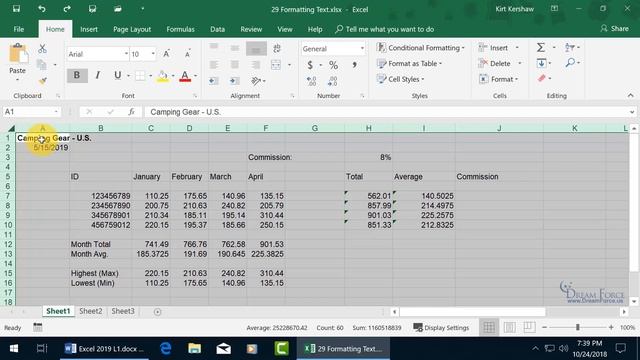Toggle Middle Align for selected cells
This screenshot has width=640, height=360.
[x=235, y=49]
